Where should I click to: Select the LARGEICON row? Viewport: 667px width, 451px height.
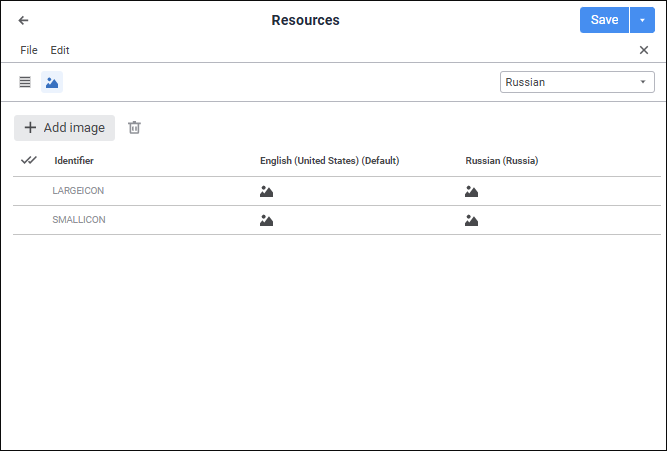[78, 191]
